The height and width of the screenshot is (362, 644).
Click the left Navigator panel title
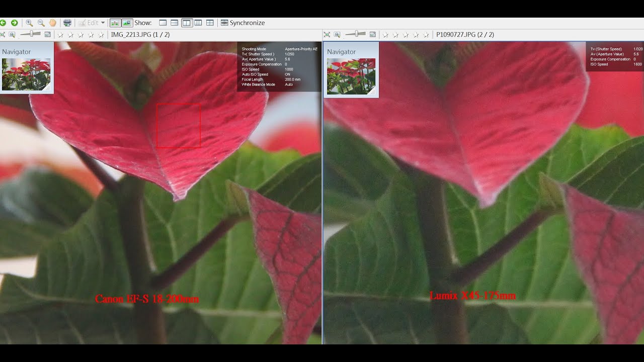click(17, 52)
